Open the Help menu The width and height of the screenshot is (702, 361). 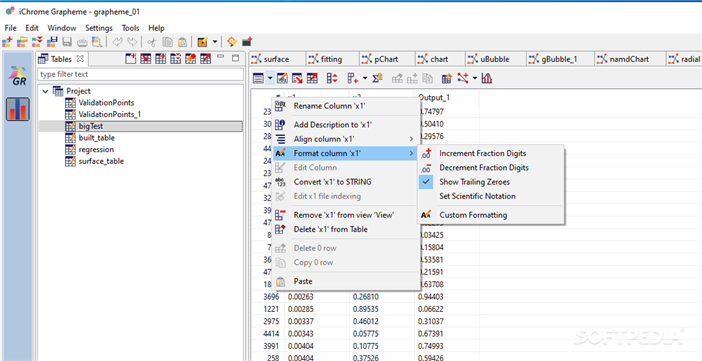(156, 28)
